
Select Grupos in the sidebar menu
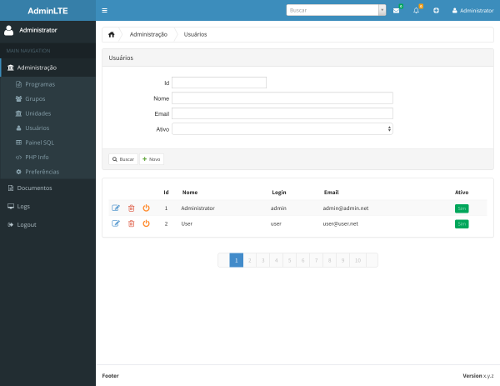[x=30, y=99]
